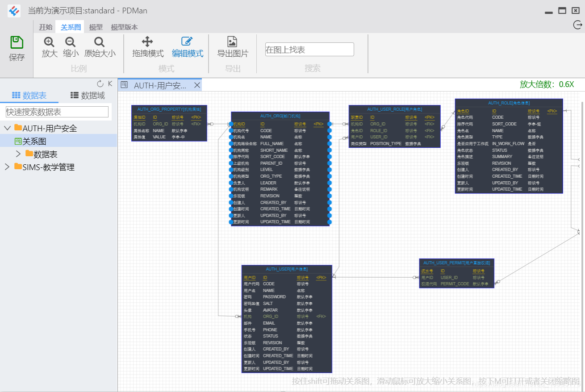Click the PERMIT_CODE field in AUTH_USER_PERMIT
Screen dimensions: 585x392
click(455, 284)
